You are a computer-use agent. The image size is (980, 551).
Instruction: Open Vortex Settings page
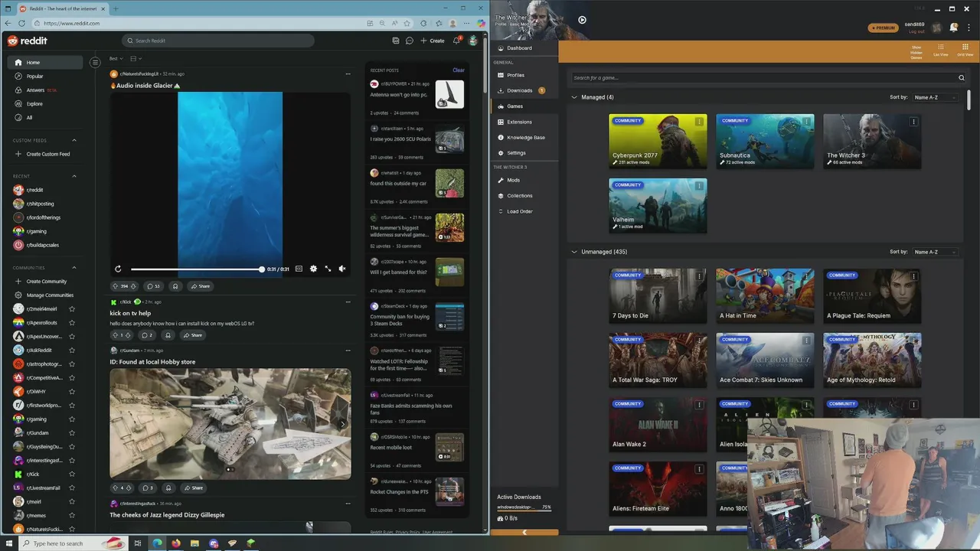(x=524, y=153)
